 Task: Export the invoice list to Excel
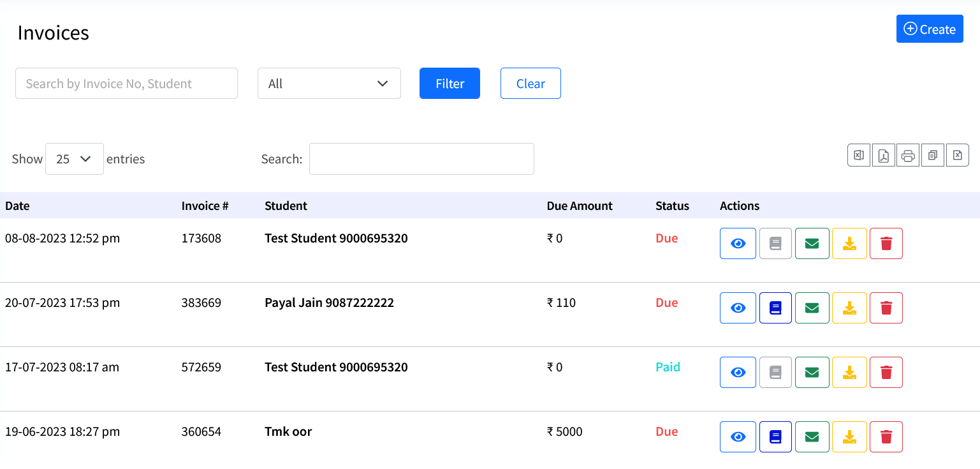[x=858, y=155]
